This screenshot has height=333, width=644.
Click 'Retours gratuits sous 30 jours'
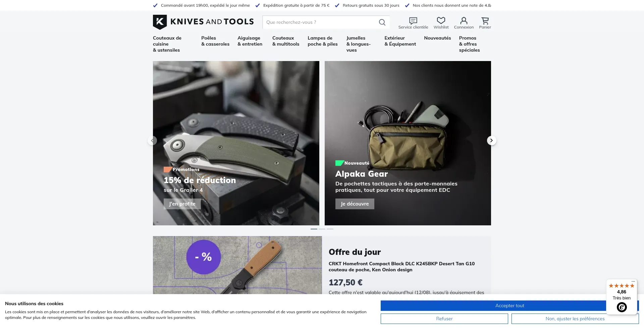tap(371, 5)
